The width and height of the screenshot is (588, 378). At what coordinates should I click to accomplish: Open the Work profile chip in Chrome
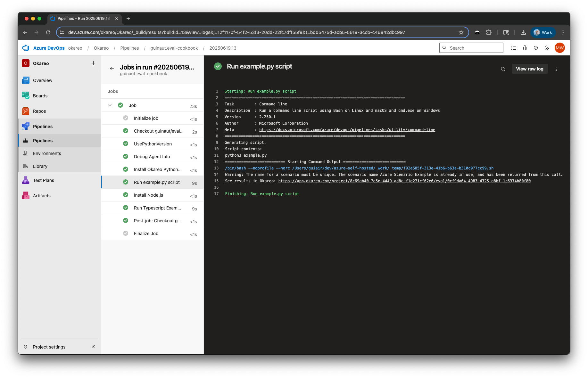[x=543, y=32]
